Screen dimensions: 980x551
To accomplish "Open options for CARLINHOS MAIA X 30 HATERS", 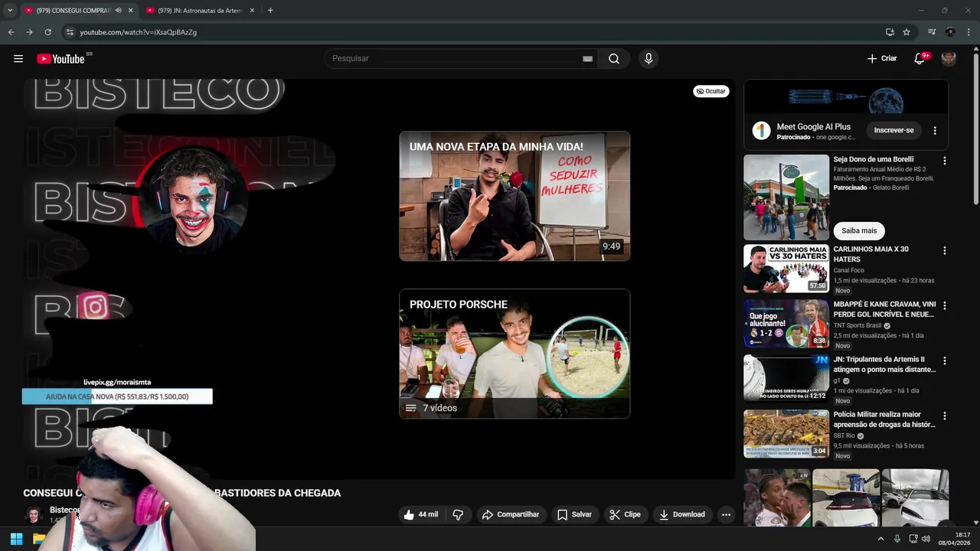I will tap(944, 250).
